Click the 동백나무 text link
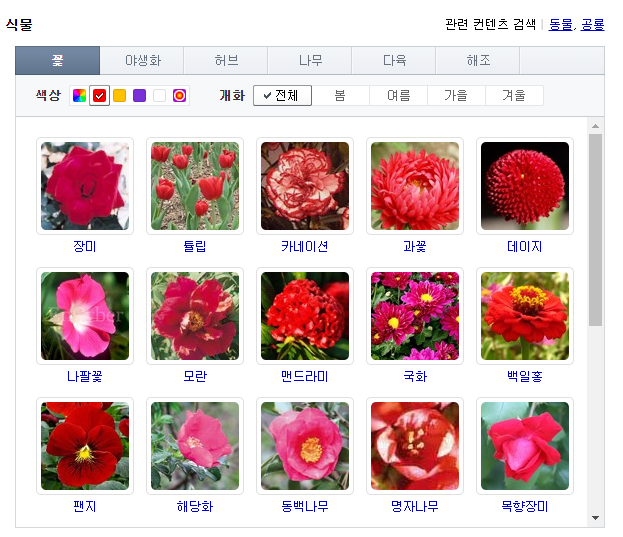 [305, 506]
